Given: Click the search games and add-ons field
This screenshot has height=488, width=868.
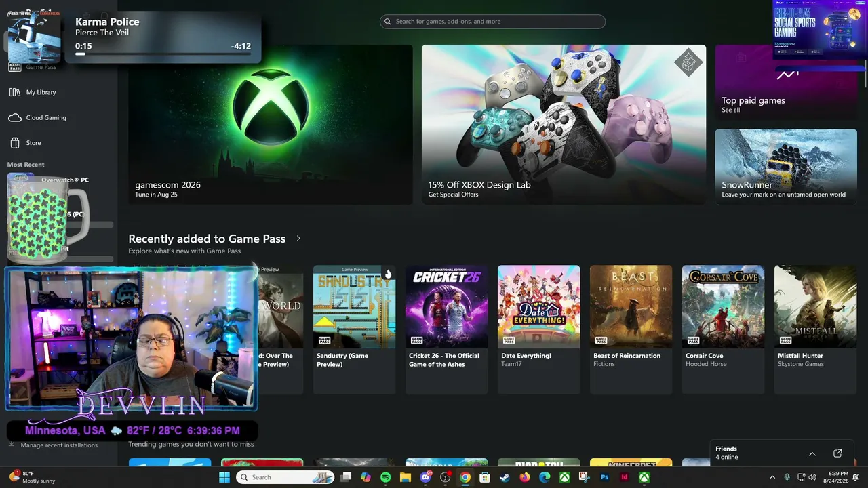Looking at the screenshot, I should (492, 22).
